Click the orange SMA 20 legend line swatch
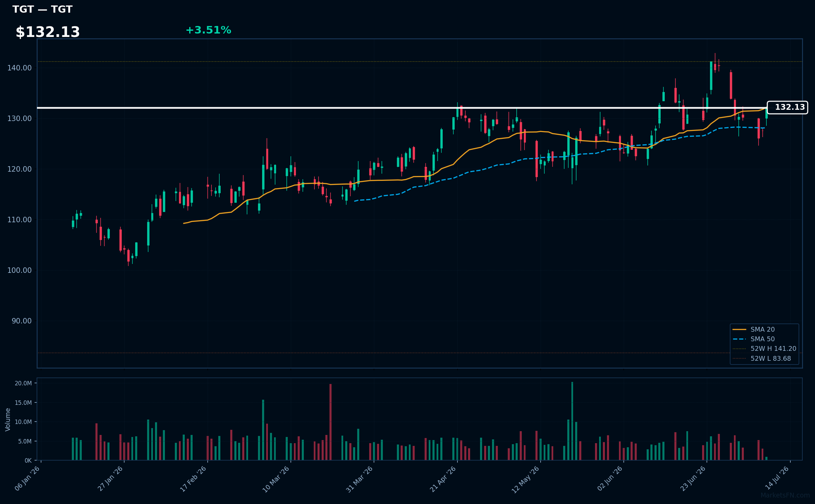Image resolution: width=815 pixels, height=504 pixels. click(739, 329)
